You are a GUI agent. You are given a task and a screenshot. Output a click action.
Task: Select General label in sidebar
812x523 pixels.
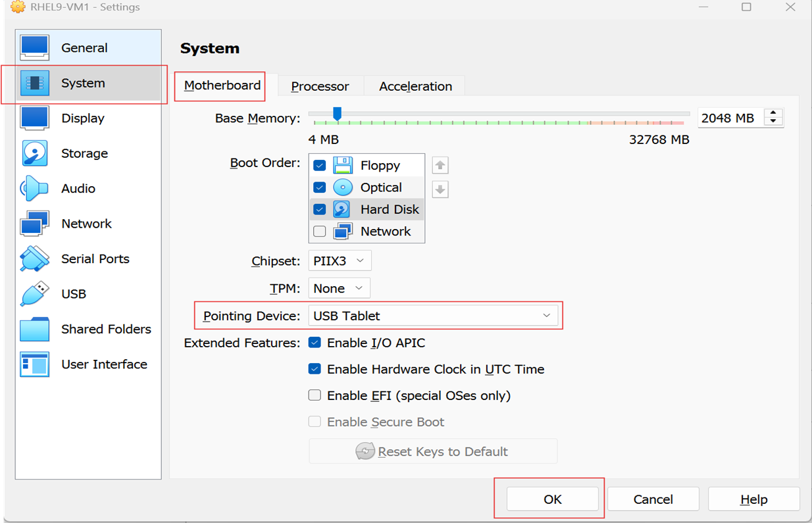[84, 48]
